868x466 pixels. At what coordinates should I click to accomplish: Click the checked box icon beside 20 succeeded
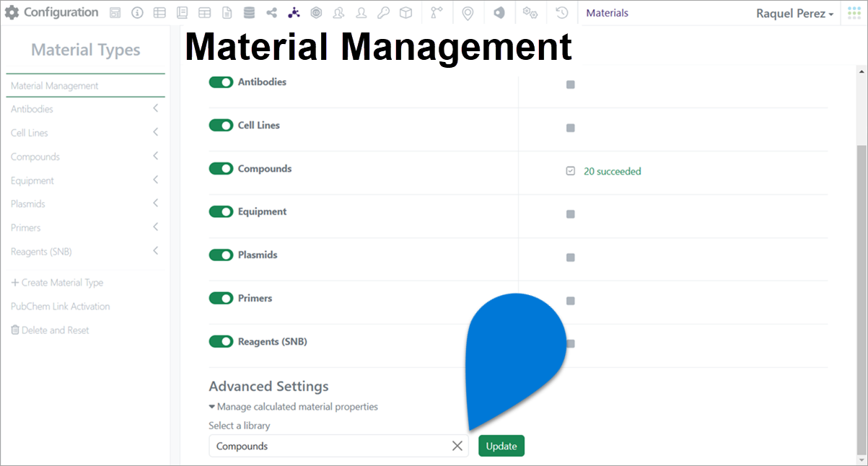(571, 171)
